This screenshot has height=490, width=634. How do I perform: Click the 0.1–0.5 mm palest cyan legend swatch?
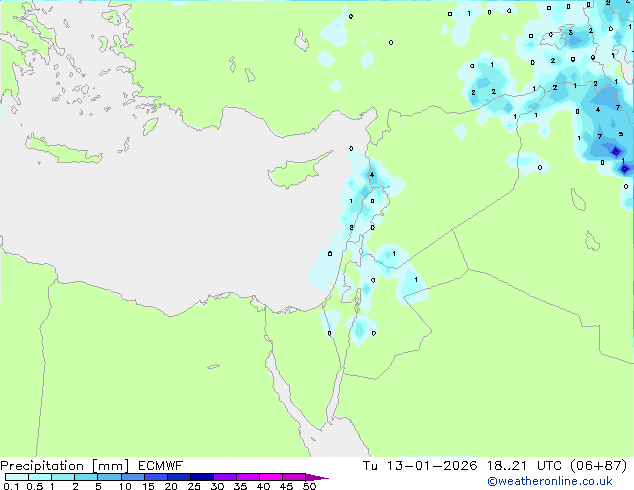(17, 477)
